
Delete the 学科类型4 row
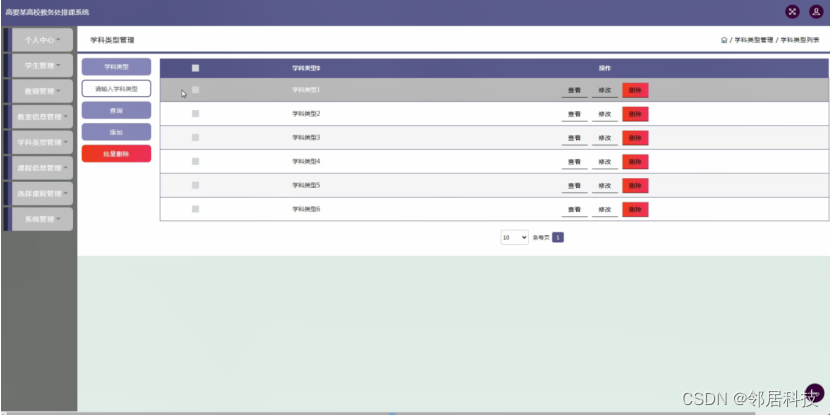click(635, 162)
